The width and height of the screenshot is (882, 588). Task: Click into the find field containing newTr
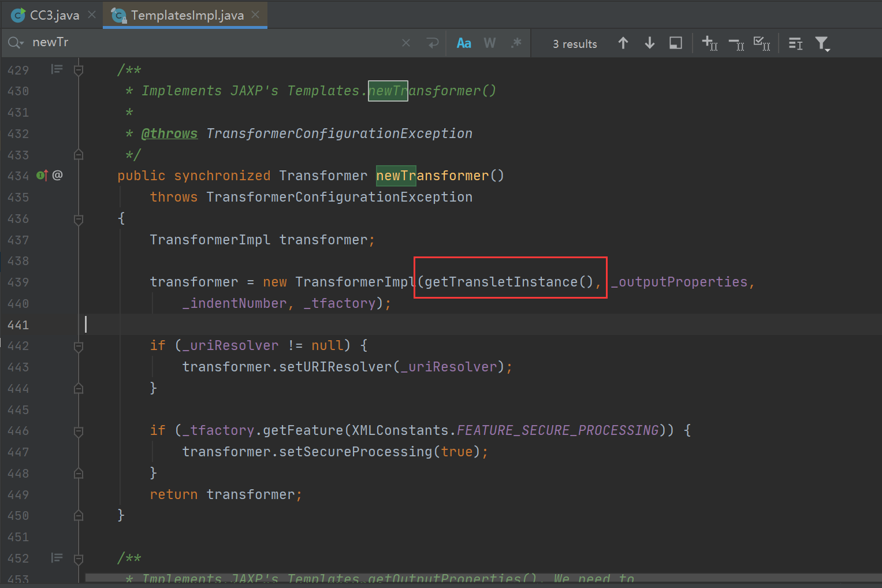point(214,43)
